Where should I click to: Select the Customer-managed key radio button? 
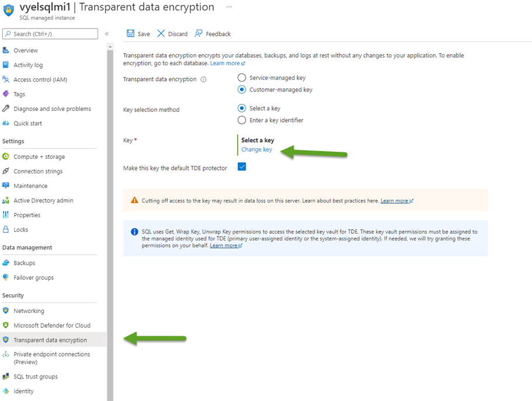pos(242,90)
